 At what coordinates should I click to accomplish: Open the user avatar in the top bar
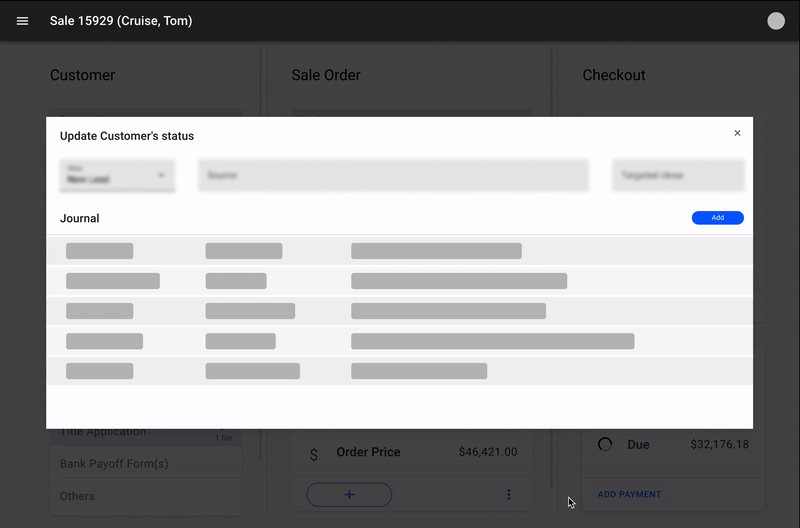point(776,21)
